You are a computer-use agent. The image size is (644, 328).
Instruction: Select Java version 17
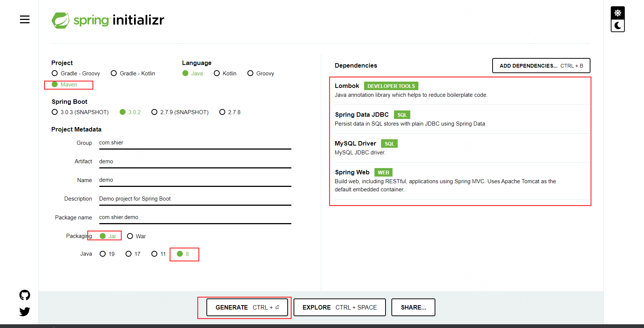[x=133, y=254]
